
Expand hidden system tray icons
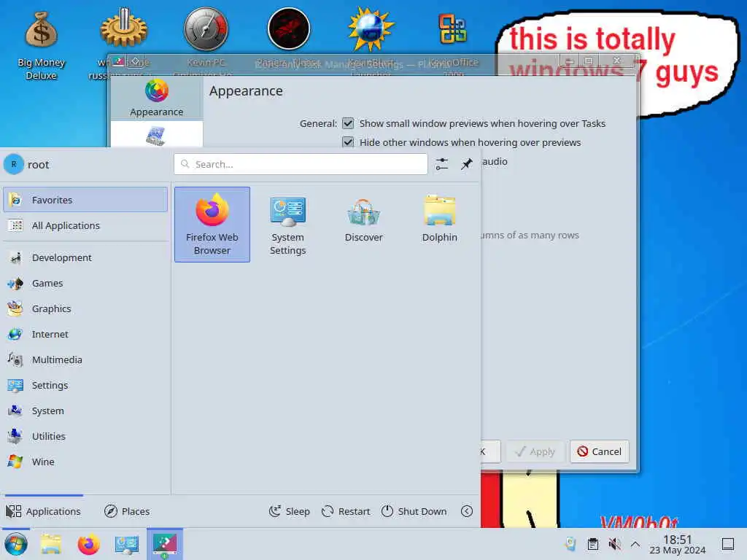635,544
